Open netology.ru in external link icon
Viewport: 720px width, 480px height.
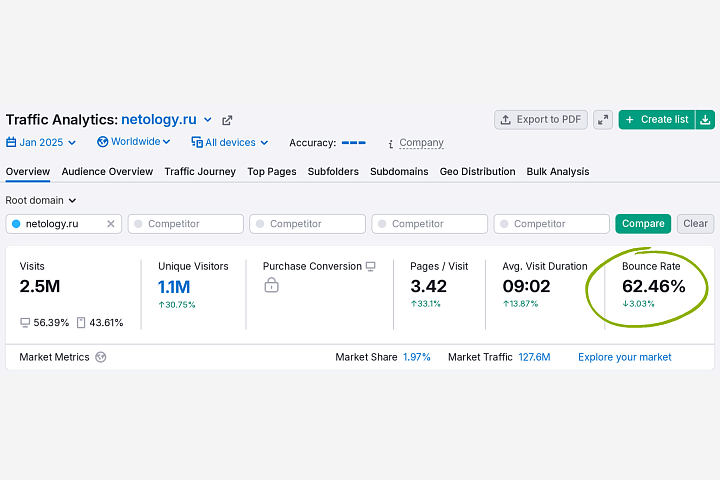227,120
